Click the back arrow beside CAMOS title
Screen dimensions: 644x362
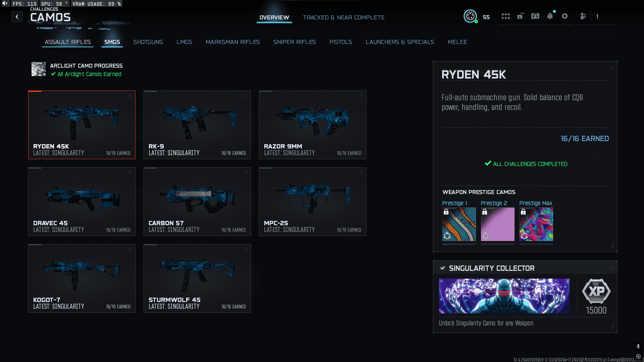tap(17, 17)
